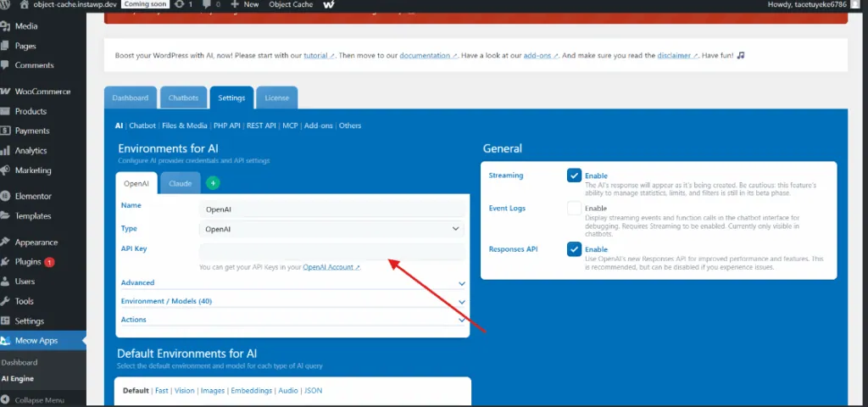Select Audio default environment tab
Image resolution: width=868 pixels, height=407 pixels.
pos(288,391)
